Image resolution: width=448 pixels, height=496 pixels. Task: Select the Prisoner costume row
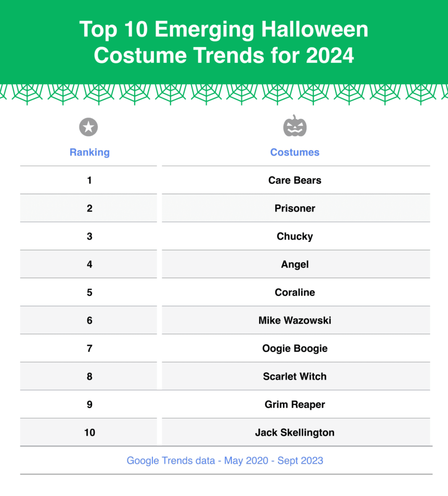click(x=295, y=208)
